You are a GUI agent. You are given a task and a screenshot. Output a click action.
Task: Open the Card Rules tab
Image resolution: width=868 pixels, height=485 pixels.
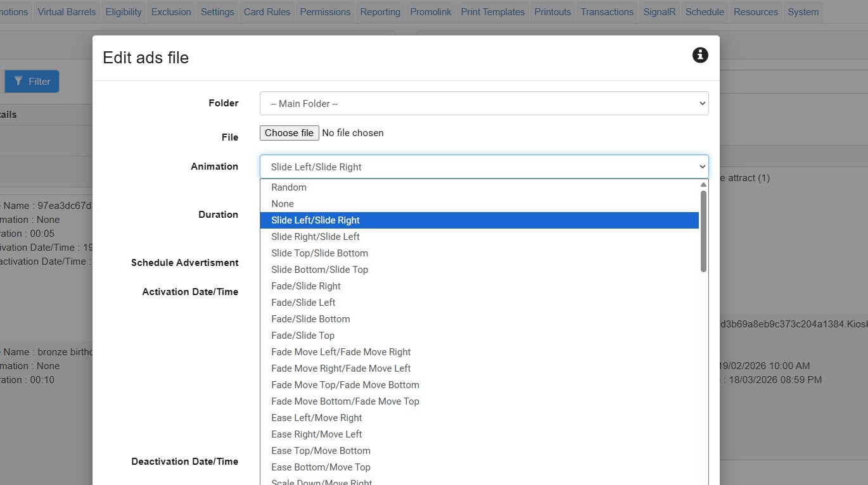(267, 12)
